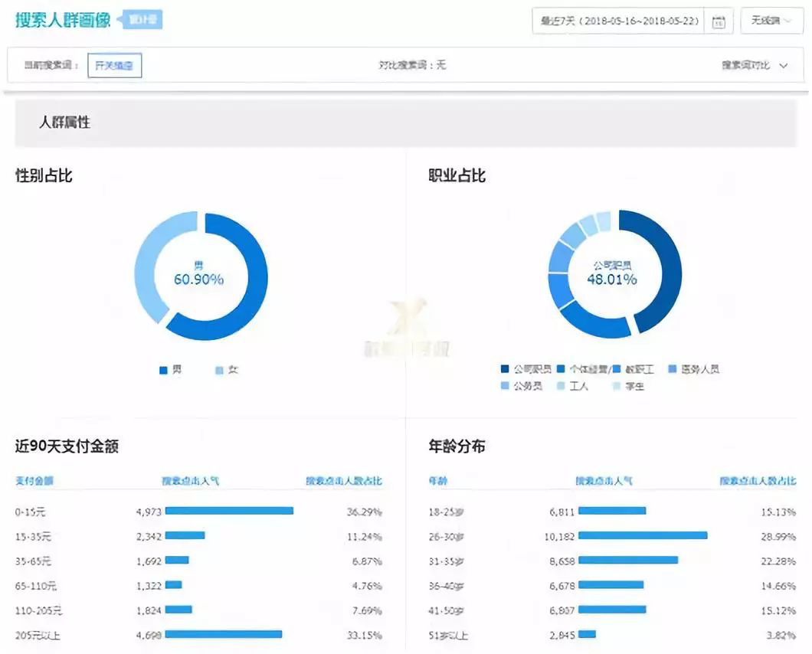Click the current search term tag button
This screenshot has width=812, height=654.
pos(114,66)
